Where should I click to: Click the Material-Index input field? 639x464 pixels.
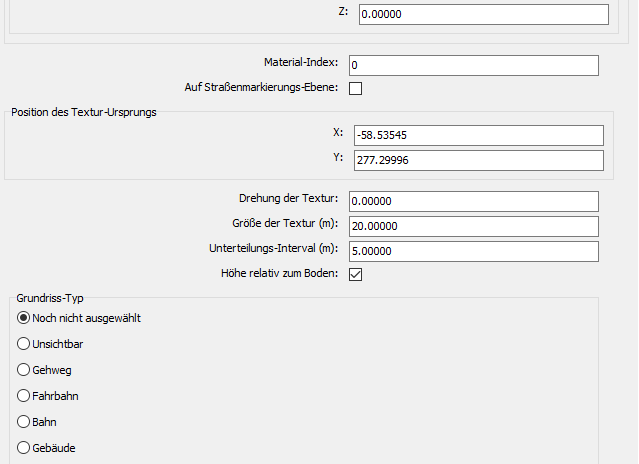(x=473, y=65)
